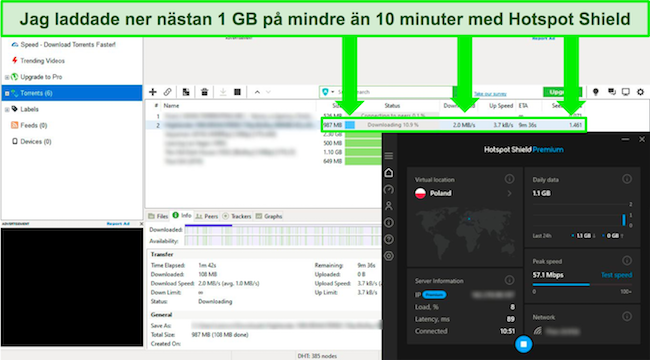The height and width of the screenshot is (360, 650).
Task: Collapse the Torrents (6) tree node
Action: tap(7, 93)
